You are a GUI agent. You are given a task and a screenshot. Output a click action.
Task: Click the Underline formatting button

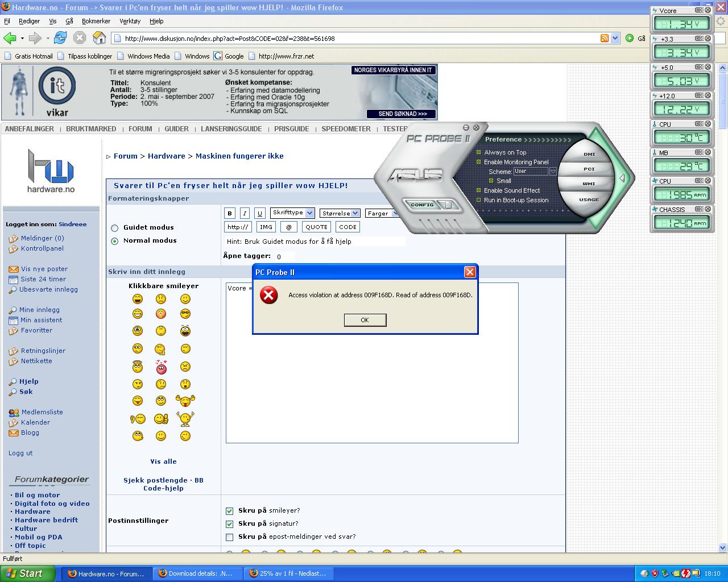[x=260, y=213]
